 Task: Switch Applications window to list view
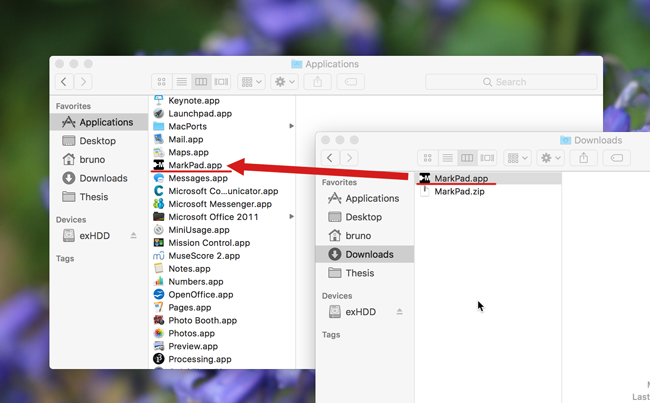[181, 82]
